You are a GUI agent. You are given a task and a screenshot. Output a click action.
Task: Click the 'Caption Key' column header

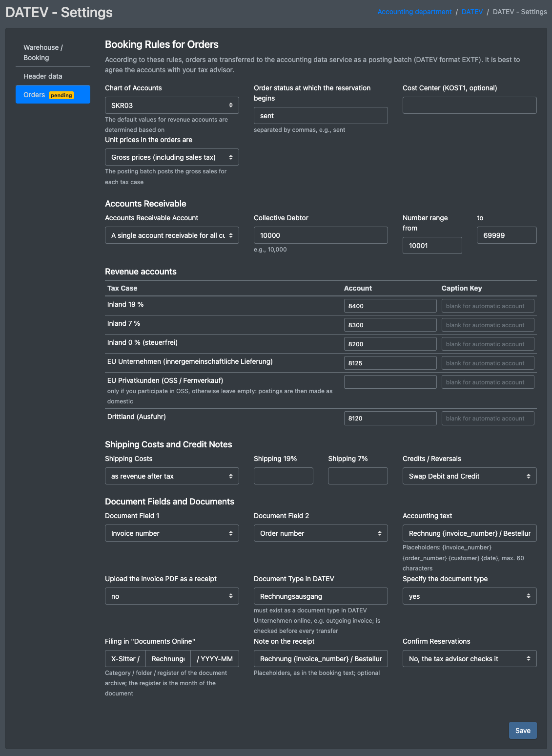pos(462,288)
